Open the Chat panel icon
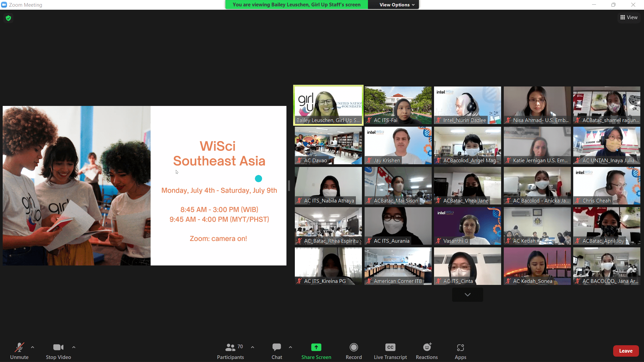644x362 pixels. [277, 348]
